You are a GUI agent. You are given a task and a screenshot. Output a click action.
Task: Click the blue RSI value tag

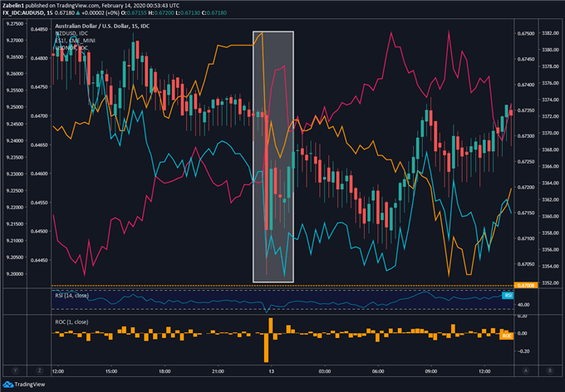pyautogui.click(x=508, y=296)
